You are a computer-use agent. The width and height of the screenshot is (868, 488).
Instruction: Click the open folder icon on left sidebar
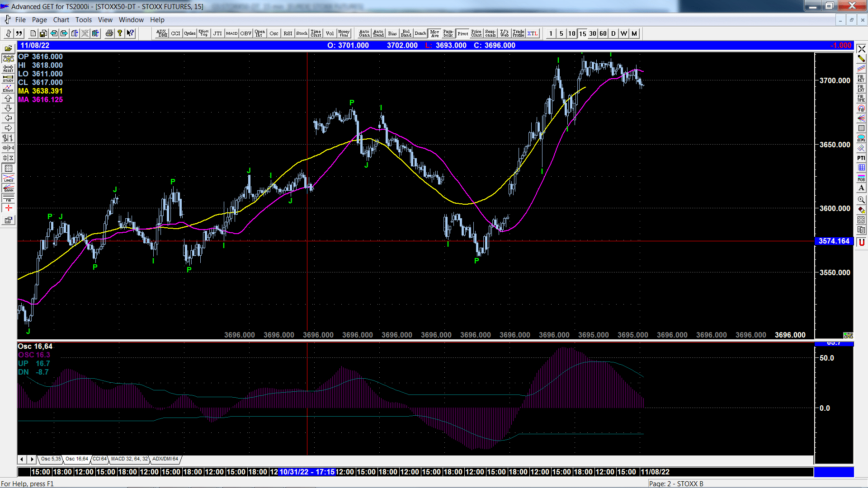[9, 49]
